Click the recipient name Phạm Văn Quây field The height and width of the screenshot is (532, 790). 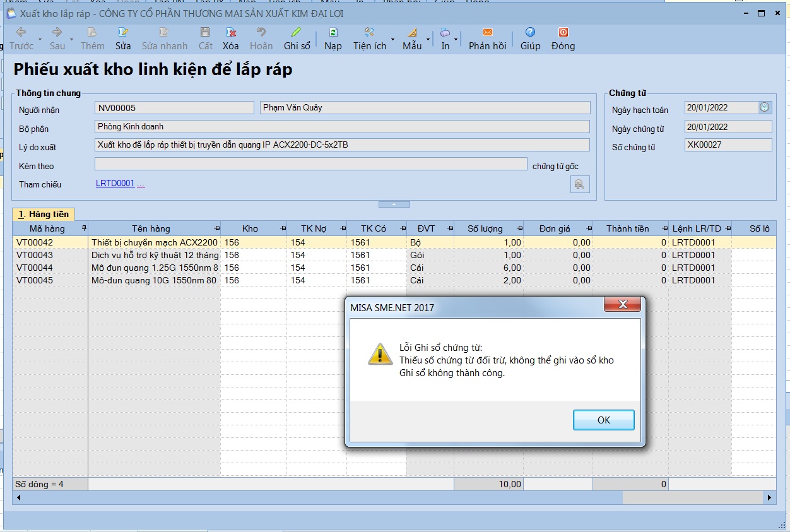[x=425, y=108]
